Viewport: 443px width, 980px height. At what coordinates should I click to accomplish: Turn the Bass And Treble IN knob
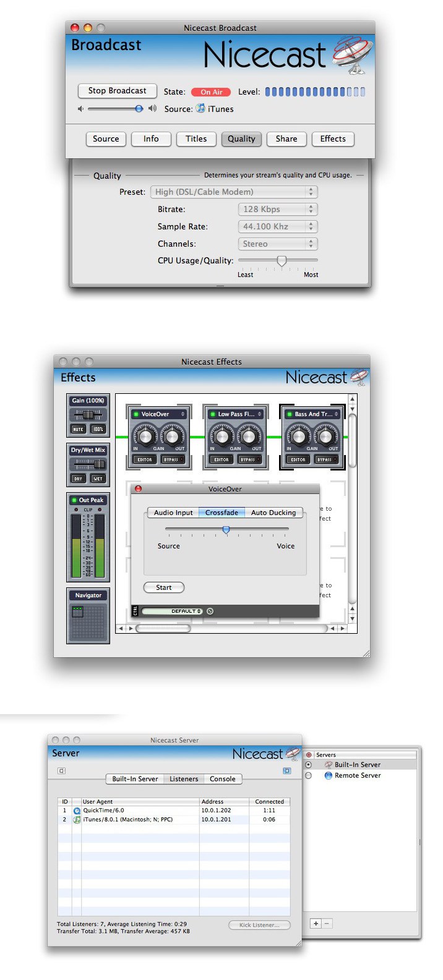coord(298,436)
